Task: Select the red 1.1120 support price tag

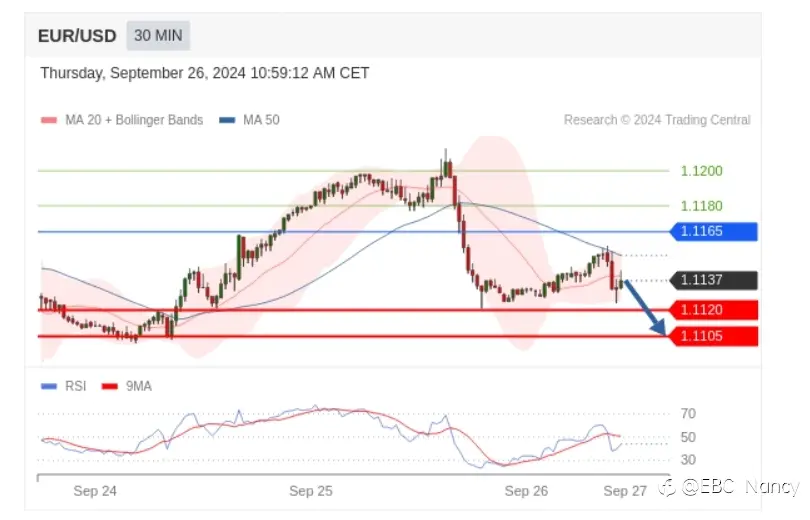Action: click(x=713, y=310)
